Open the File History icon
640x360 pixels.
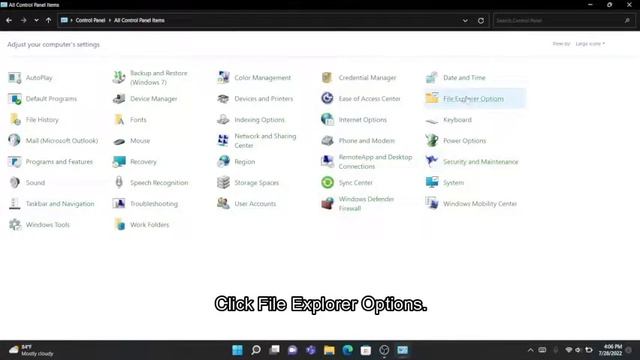click(15, 120)
